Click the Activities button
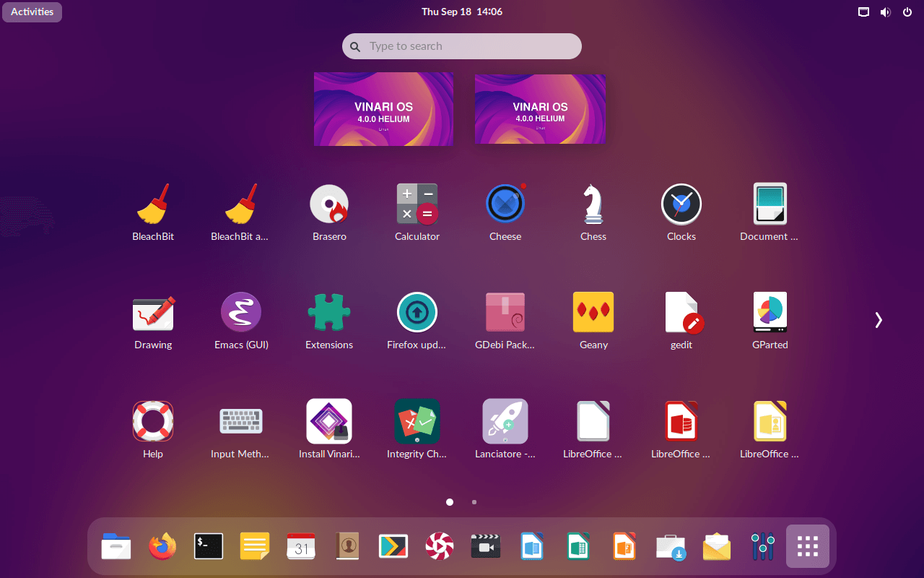This screenshot has width=924, height=578. click(x=32, y=12)
